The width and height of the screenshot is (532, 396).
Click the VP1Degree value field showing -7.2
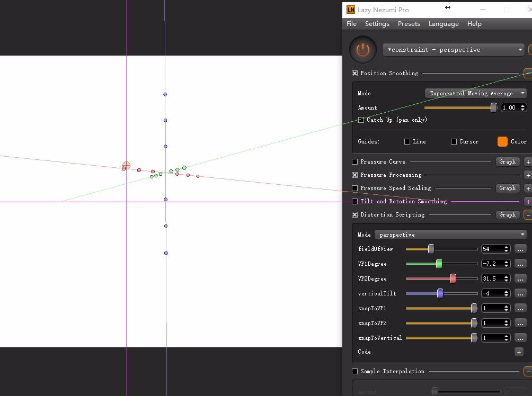[x=495, y=264]
